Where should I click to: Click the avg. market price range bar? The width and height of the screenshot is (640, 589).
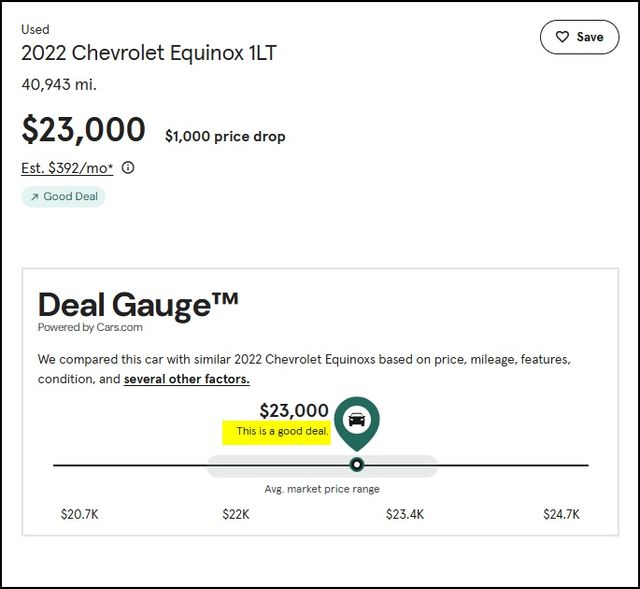pos(322,466)
